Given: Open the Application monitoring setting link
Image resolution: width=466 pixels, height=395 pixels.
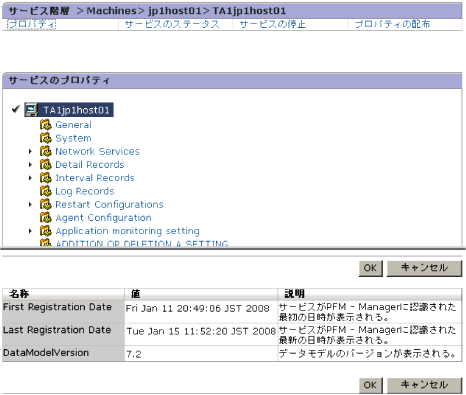Looking at the screenshot, I should pos(127,231).
